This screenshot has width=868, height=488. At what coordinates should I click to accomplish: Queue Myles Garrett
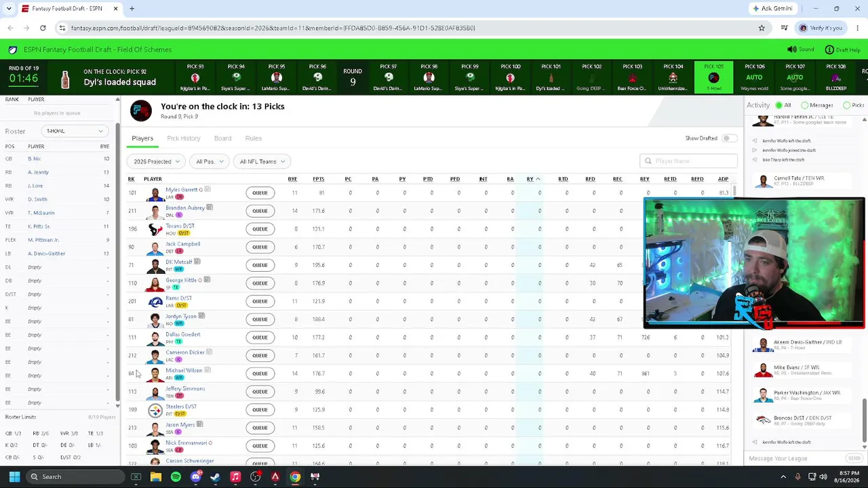260,192
